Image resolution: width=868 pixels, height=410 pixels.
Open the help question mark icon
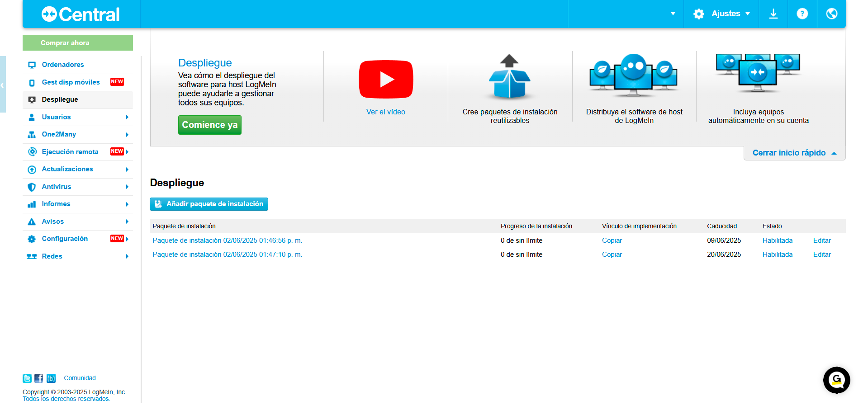pyautogui.click(x=802, y=14)
